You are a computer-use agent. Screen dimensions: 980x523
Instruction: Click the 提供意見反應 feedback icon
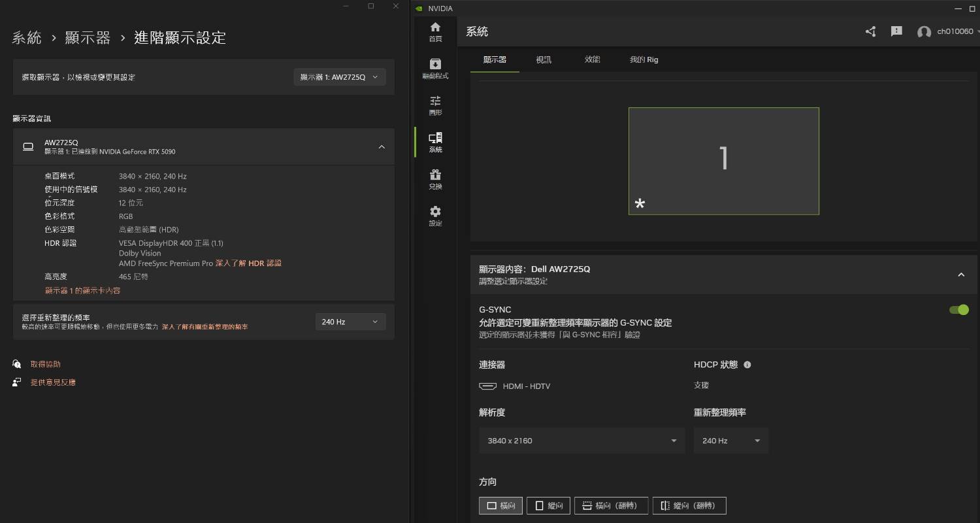17,382
